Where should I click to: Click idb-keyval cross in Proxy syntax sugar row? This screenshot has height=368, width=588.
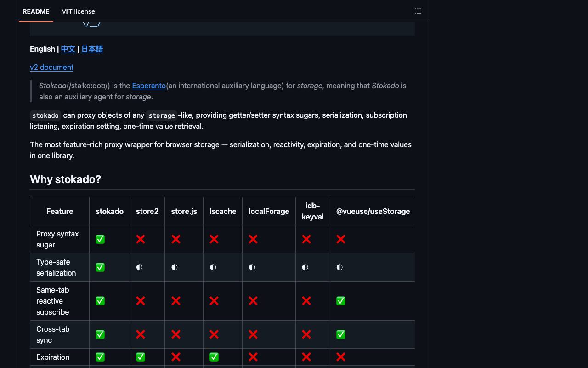(x=306, y=239)
